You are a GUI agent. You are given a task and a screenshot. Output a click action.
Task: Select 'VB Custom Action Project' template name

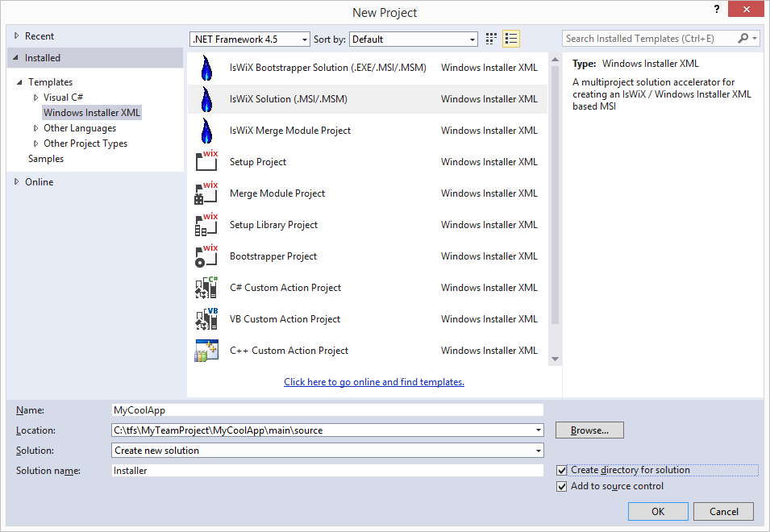coord(285,319)
